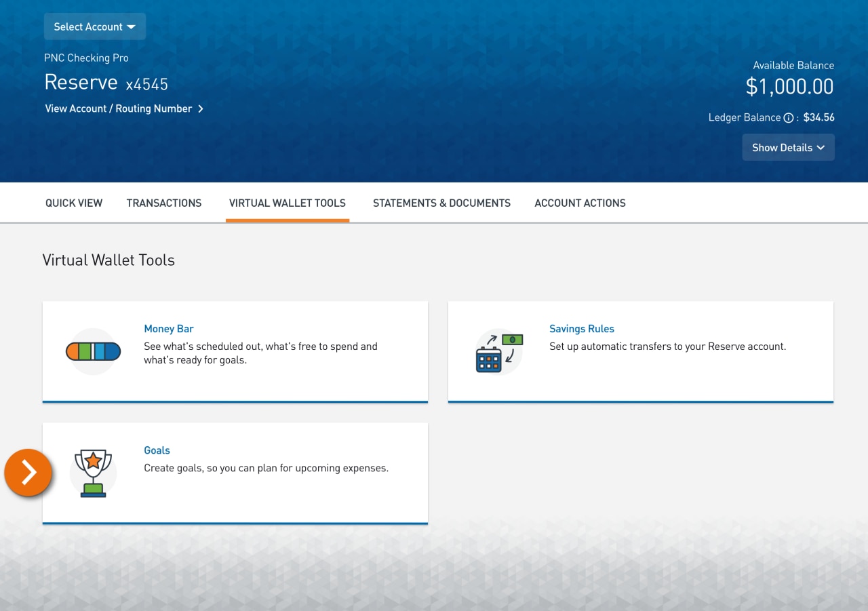
Task: Click the Goals link to create goals
Action: 157,450
